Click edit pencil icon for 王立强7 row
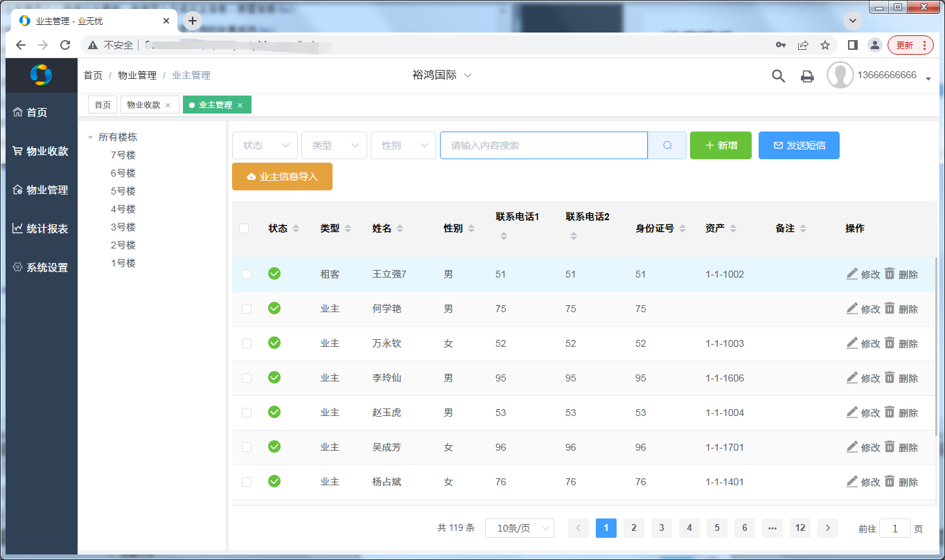Image resolution: width=945 pixels, height=560 pixels. [852, 274]
